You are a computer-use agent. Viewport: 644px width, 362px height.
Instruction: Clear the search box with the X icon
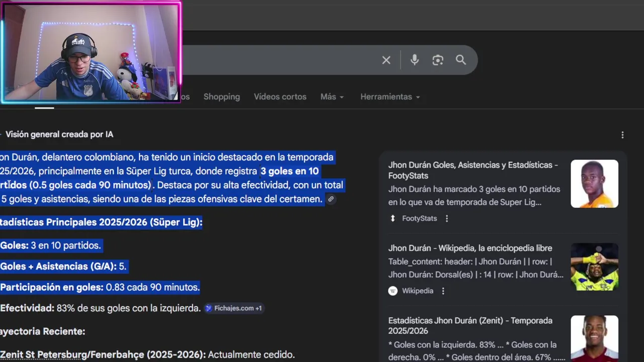tap(386, 60)
